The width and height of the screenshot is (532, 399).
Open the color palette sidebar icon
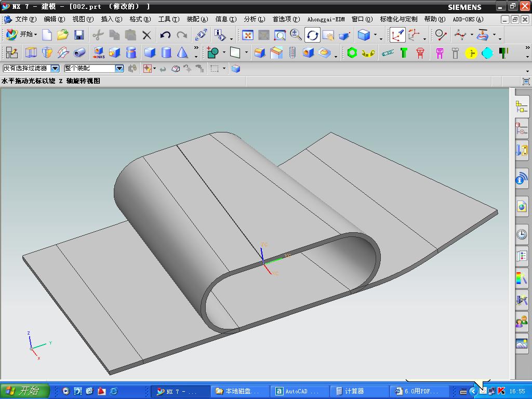pyautogui.click(x=521, y=278)
